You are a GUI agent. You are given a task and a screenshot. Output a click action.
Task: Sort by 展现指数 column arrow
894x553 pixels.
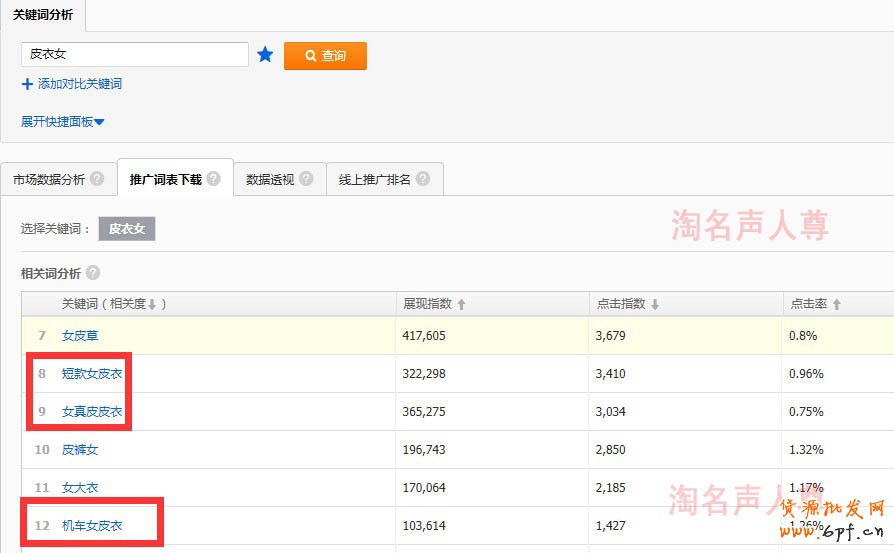[x=461, y=304]
